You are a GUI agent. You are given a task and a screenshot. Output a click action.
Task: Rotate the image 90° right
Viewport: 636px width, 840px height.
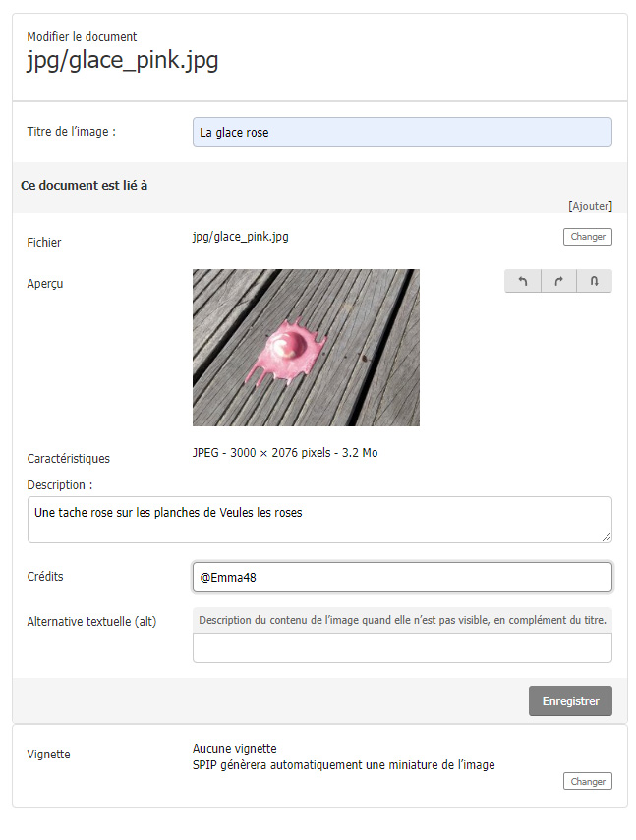coord(558,281)
